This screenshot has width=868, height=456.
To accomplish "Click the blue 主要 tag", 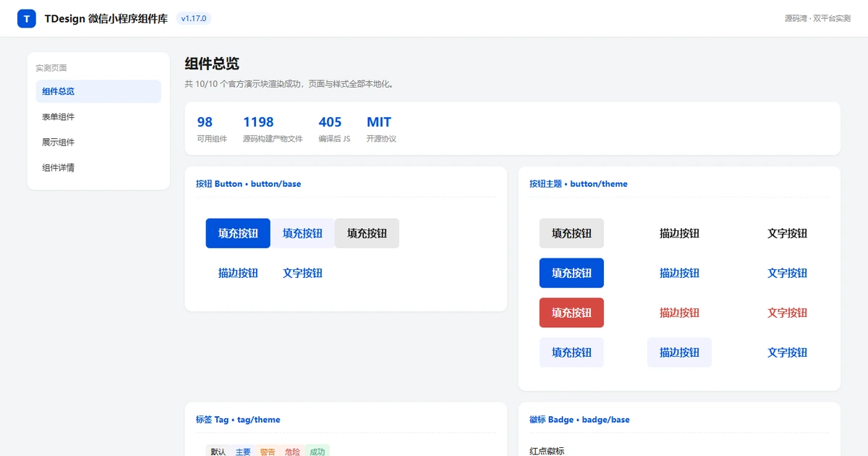I will 243,451.
